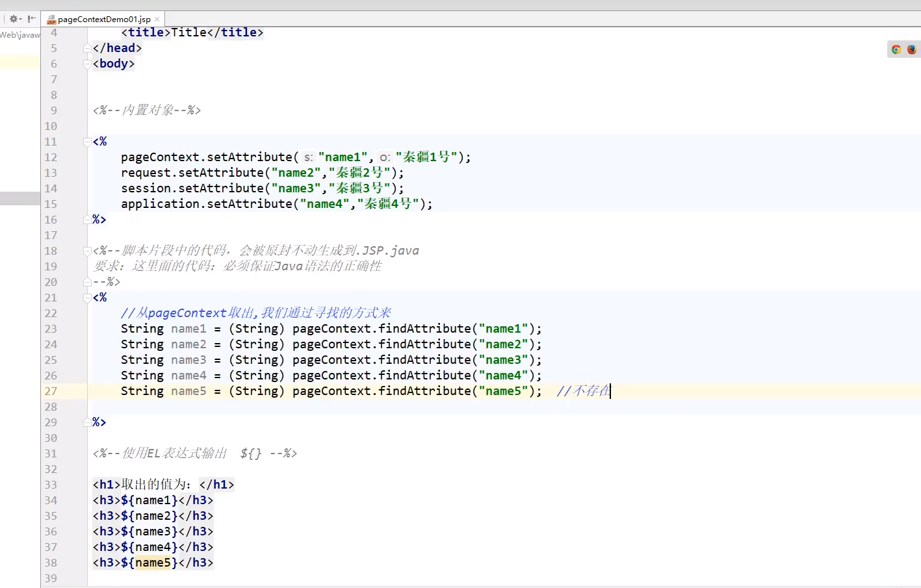Collapse the comment block at line 18
Screen dimensions: 921x588
[x=87, y=251]
